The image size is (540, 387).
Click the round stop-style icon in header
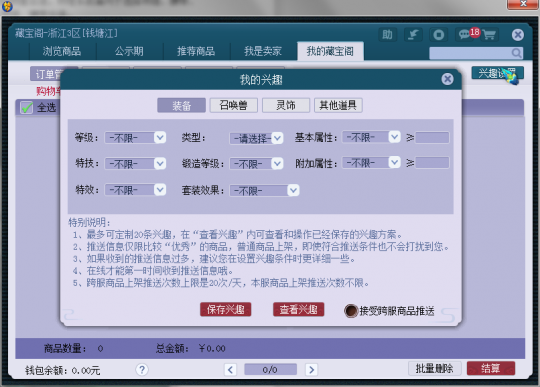pos(439,34)
